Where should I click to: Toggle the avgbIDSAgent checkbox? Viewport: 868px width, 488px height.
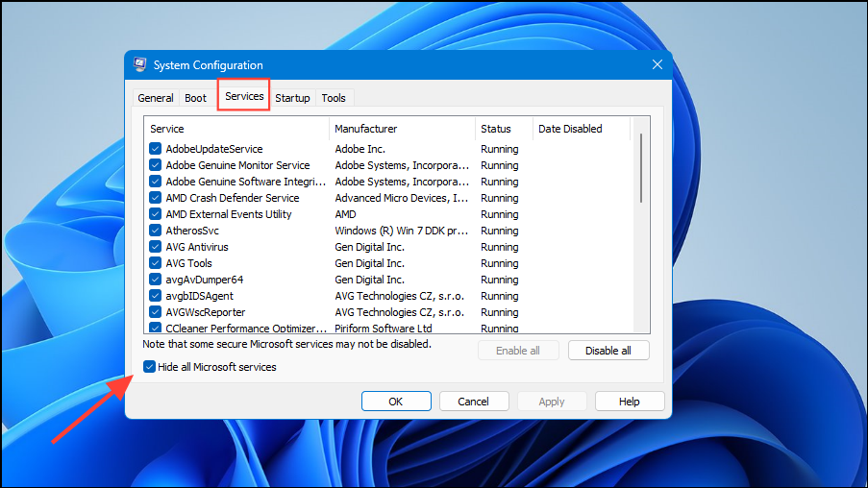click(155, 296)
